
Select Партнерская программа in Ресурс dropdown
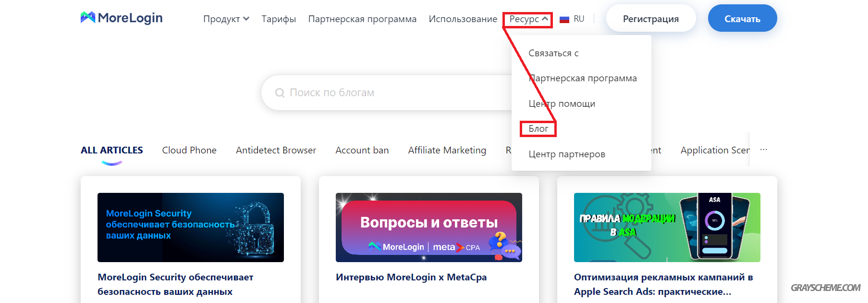tap(583, 78)
